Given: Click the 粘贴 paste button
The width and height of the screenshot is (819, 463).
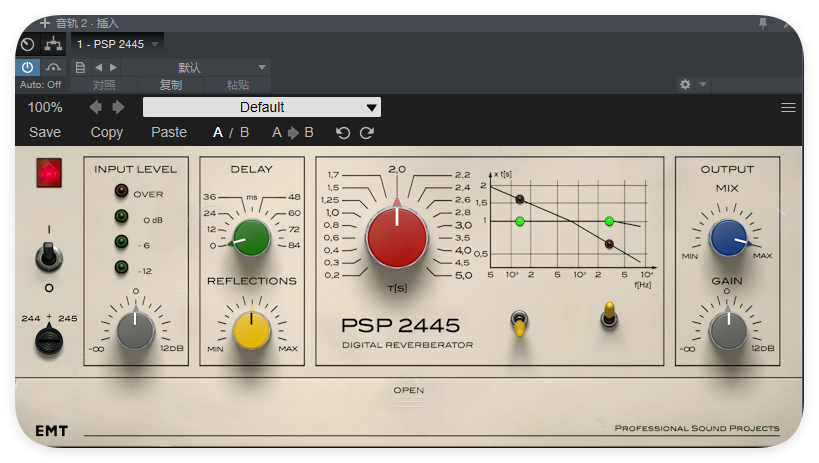Looking at the screenshot, I should point(238,85).
